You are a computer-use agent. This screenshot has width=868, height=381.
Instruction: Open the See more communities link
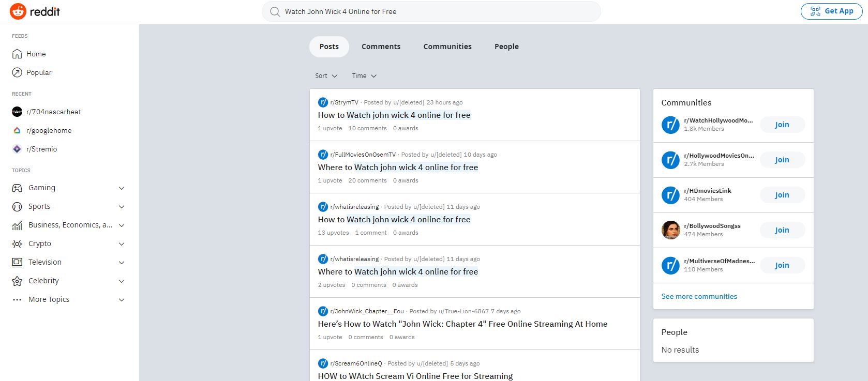(x=699, y=296)
